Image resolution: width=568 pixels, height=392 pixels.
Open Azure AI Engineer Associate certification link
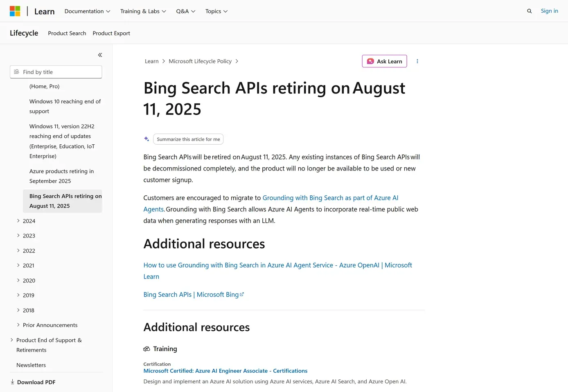coord(225,371)
